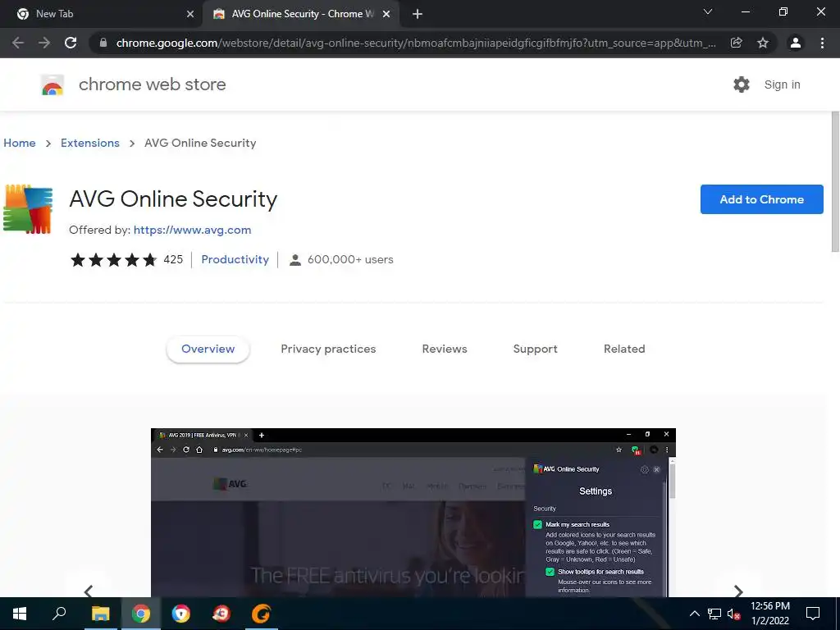Click Add to Chrome button
Viewport: 840px width, 630px height.
(x=762, y=199)
